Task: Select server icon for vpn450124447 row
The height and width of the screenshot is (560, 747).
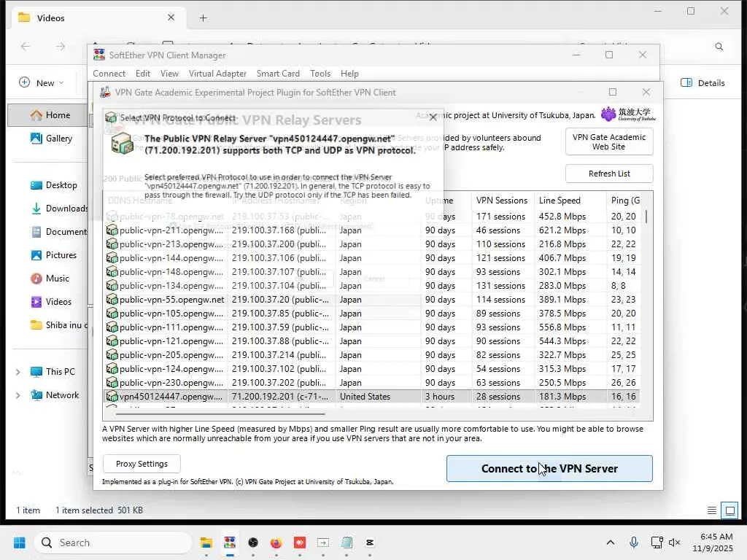Action: (112, 396)
